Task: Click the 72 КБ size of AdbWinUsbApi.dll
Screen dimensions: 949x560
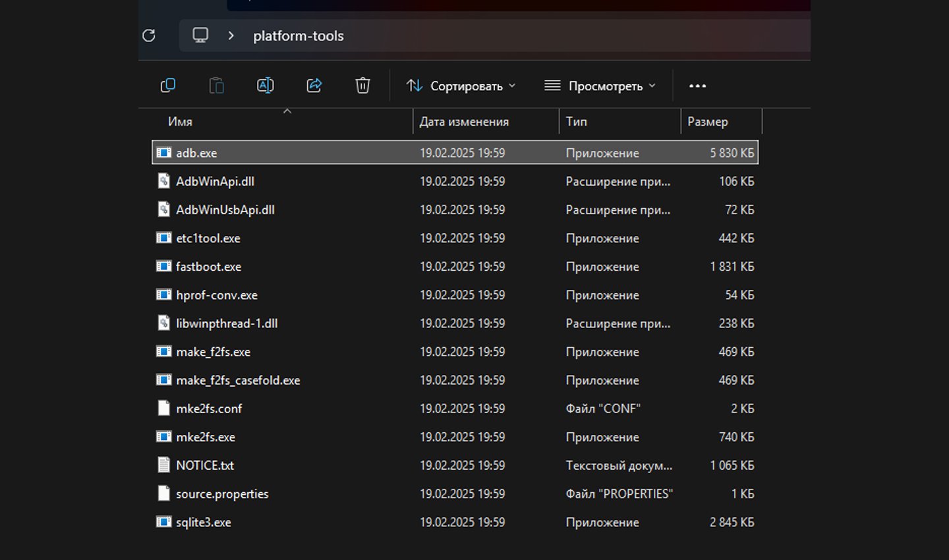Action: pos(739,210)
